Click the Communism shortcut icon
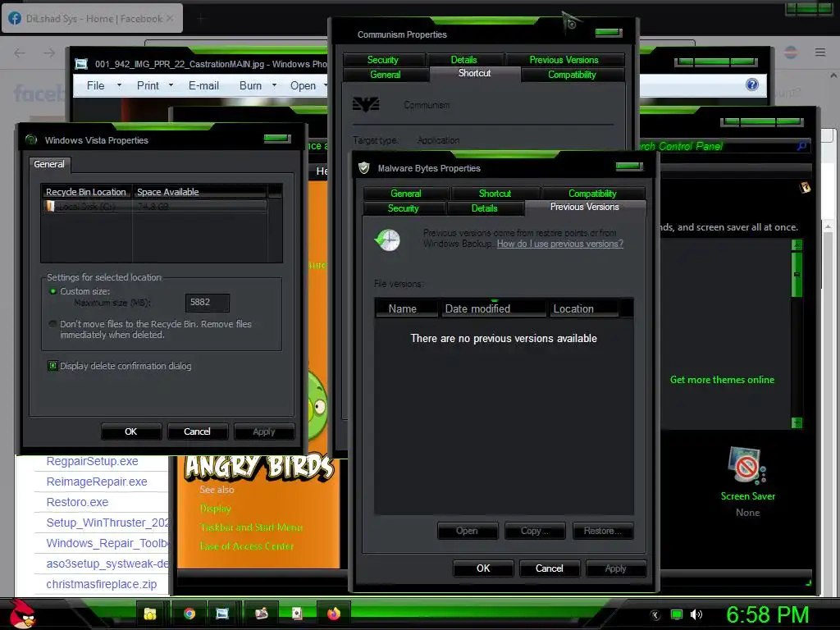Screen dimensions: 840x630 pyautogui.click(x=366, y=104)
